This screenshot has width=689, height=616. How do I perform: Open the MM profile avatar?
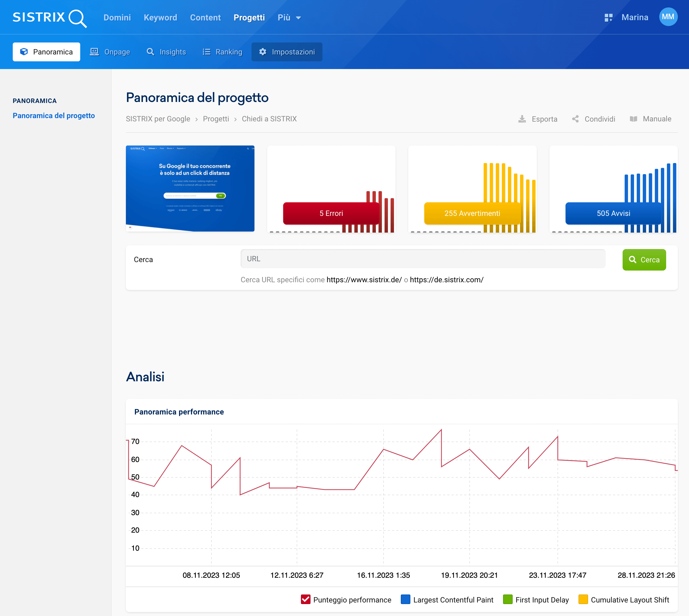point(668,17)
